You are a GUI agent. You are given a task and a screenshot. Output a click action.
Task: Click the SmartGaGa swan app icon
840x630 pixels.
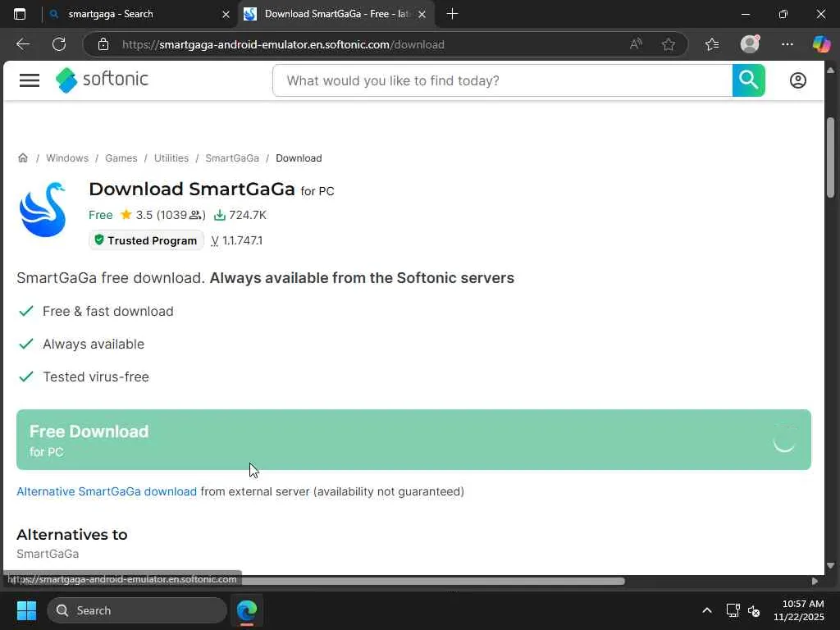[x=43, y=209]
